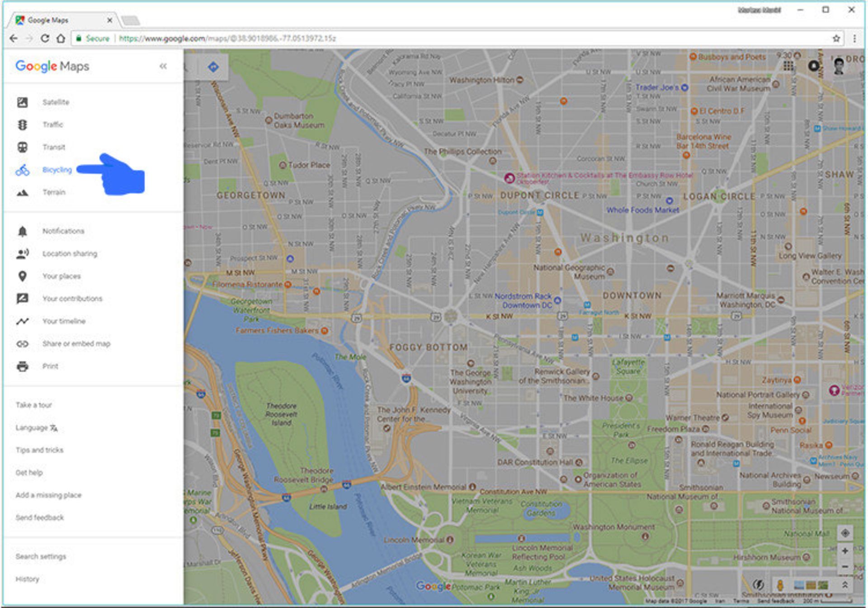
Task: Click the address bar URL
Action: pos(227,38)
